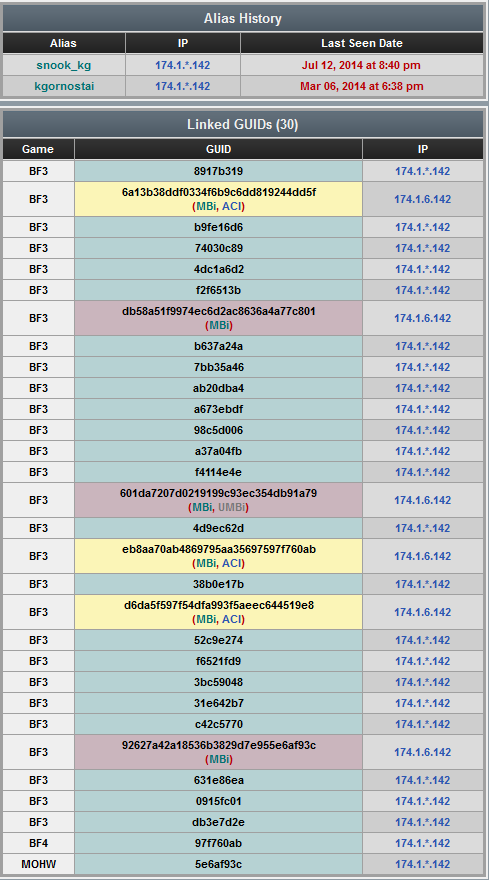Click the MBi link under GUID 92627a42a18536b3829d7e955e6af93c
This screenshot has width=489, height=880.
tap(218, 759)
